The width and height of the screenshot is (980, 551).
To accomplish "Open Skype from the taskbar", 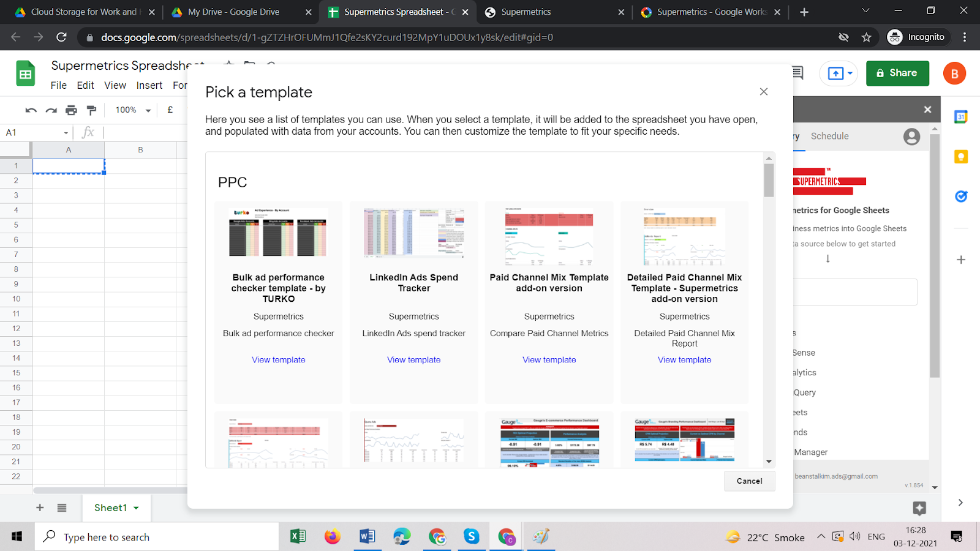I will point(472,537).
